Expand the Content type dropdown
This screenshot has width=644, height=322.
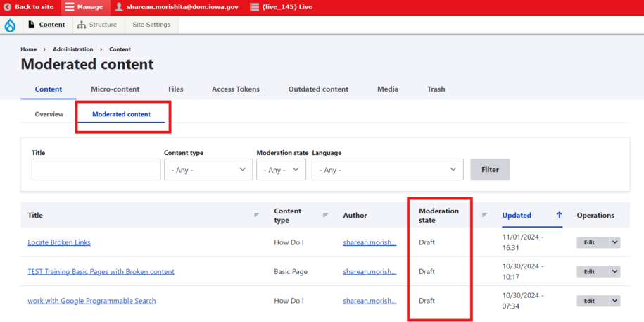point(208,170)
